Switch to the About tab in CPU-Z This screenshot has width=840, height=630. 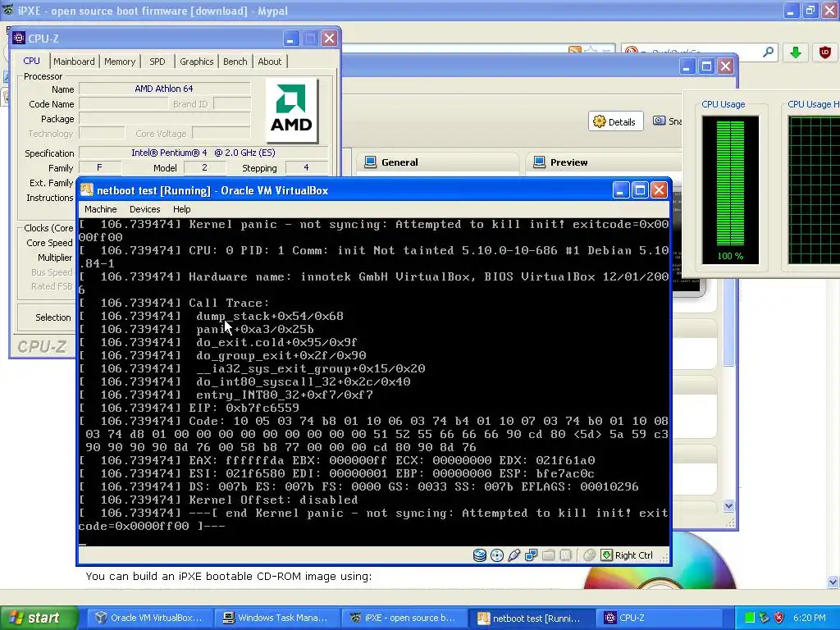tap(269, 61)
